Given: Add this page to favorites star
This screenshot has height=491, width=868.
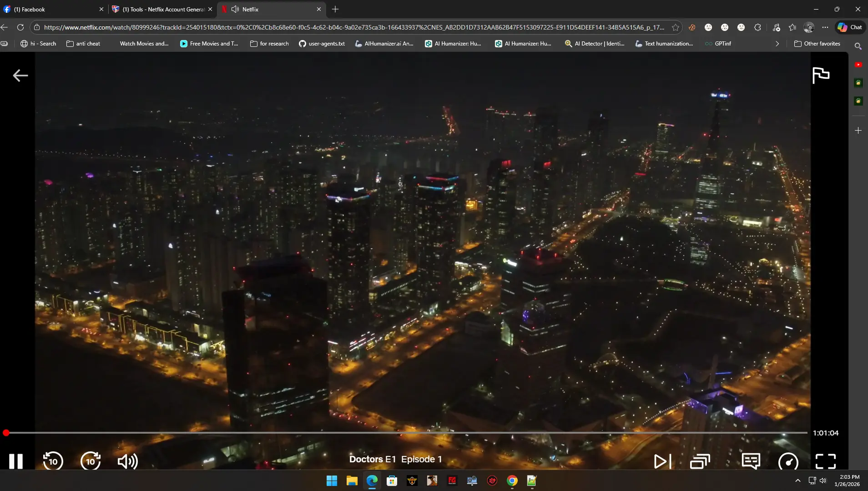Looking at the screenshot, I should point(676,27).
